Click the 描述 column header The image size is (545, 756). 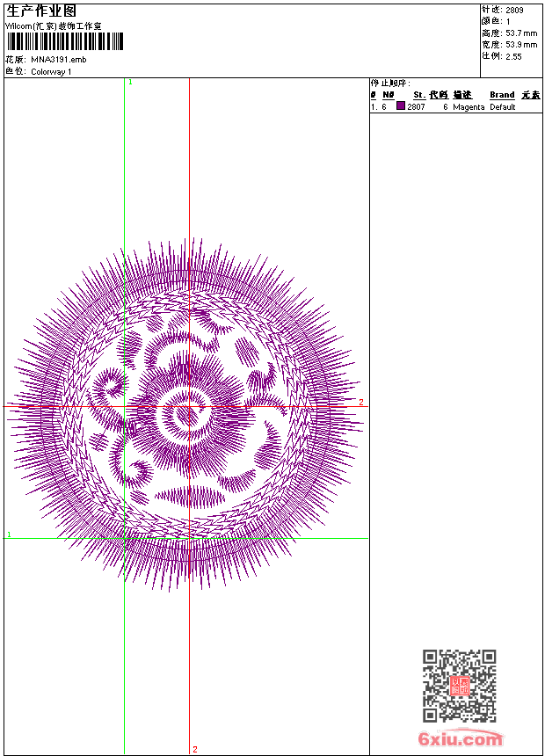point(462,95)
